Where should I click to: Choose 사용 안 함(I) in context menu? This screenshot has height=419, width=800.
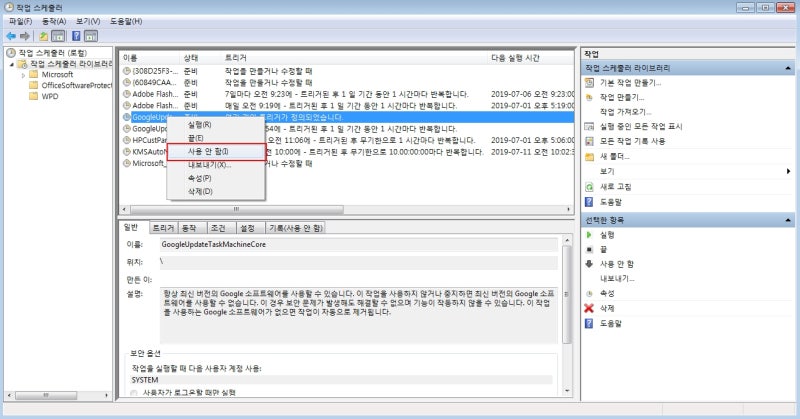[216, 152]
